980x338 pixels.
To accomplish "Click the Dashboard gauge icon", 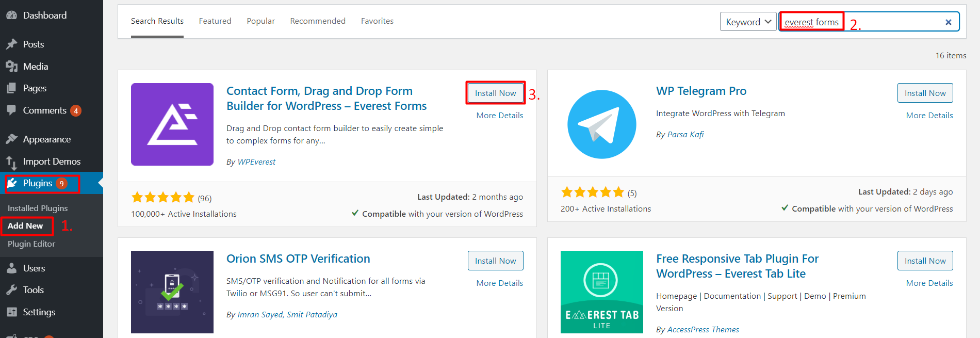I will coord(11,15).
